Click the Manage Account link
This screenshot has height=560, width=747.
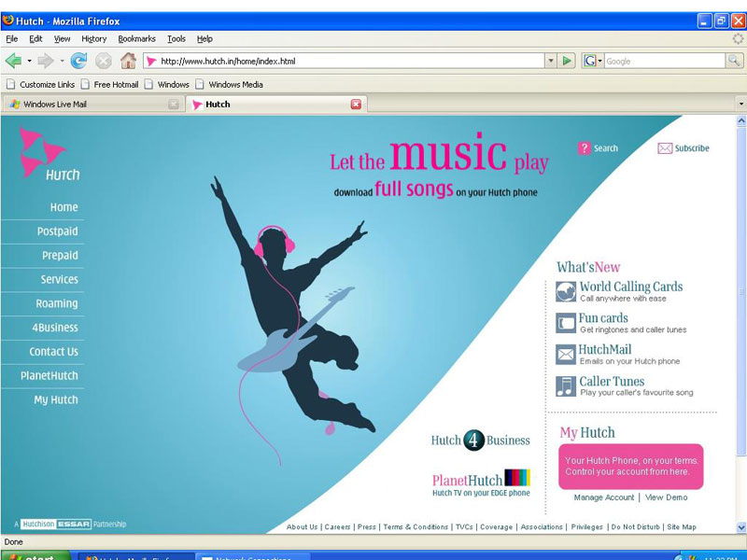click(603, 497)
